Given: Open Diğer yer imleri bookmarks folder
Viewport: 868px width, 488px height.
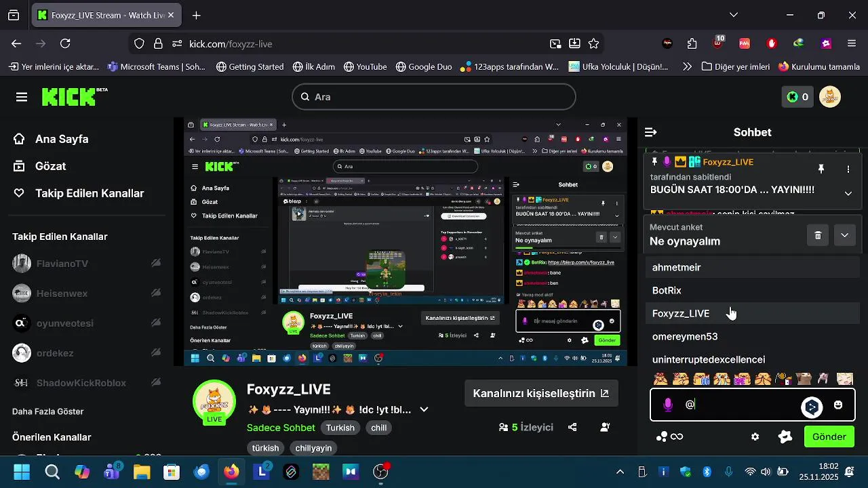Looking at the screenshot, I should click(736, 66).
